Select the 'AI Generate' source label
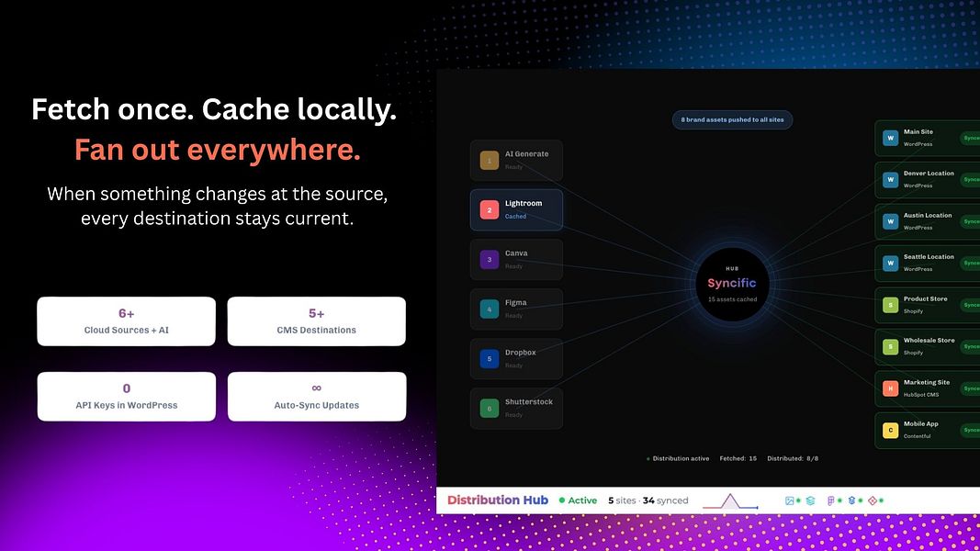Screen dimensions: 980x551 coord(527,153)
